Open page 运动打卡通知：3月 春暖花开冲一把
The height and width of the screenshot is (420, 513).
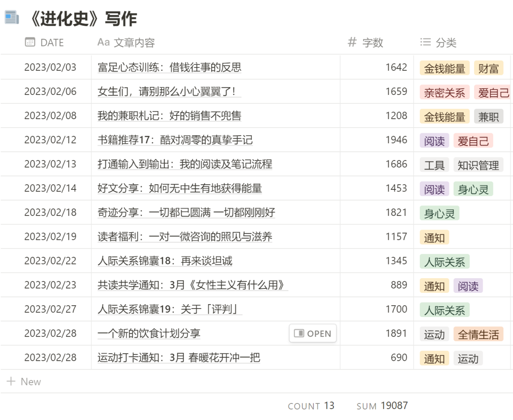179,357
